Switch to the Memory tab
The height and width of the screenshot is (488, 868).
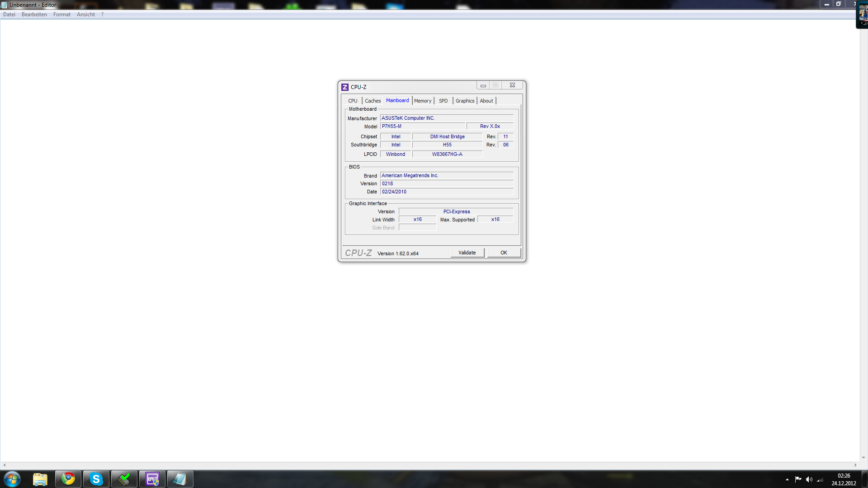click(x=423, y=101)
